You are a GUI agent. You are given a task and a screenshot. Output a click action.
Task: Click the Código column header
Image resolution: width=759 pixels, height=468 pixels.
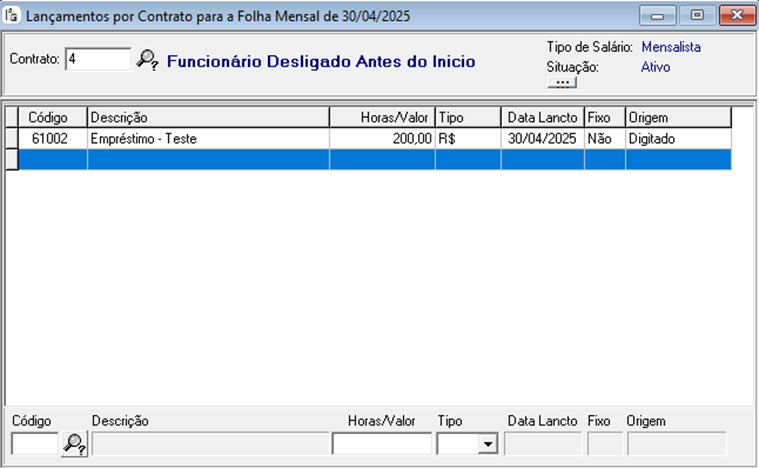[x=48, y=117]
